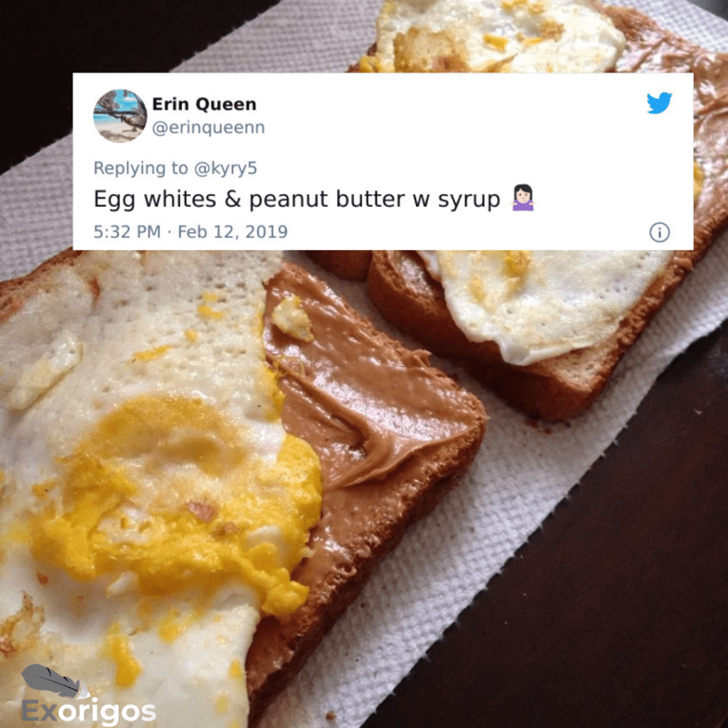This screenshot has height=728, width=728.
Task: Click the "Replying to" label
Action: point(141,168)
